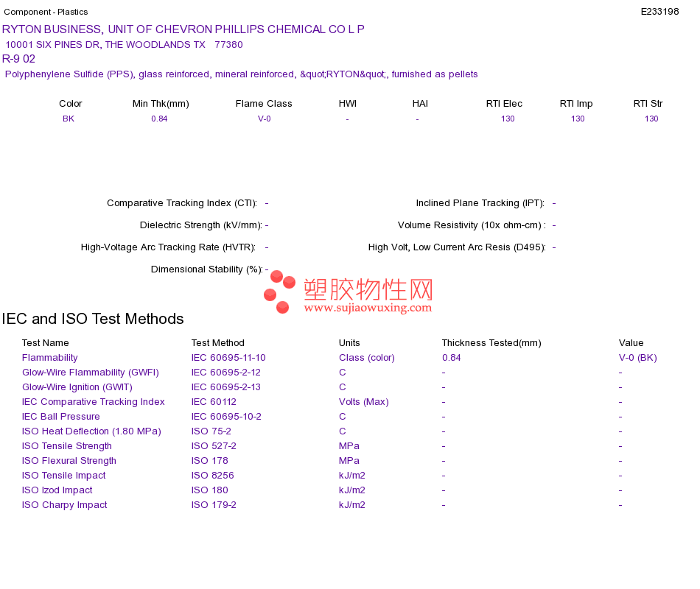This screenshot has height=589, width=700.
Task: Click the 0.84 minimum thickness value
Action: (159, 119)
